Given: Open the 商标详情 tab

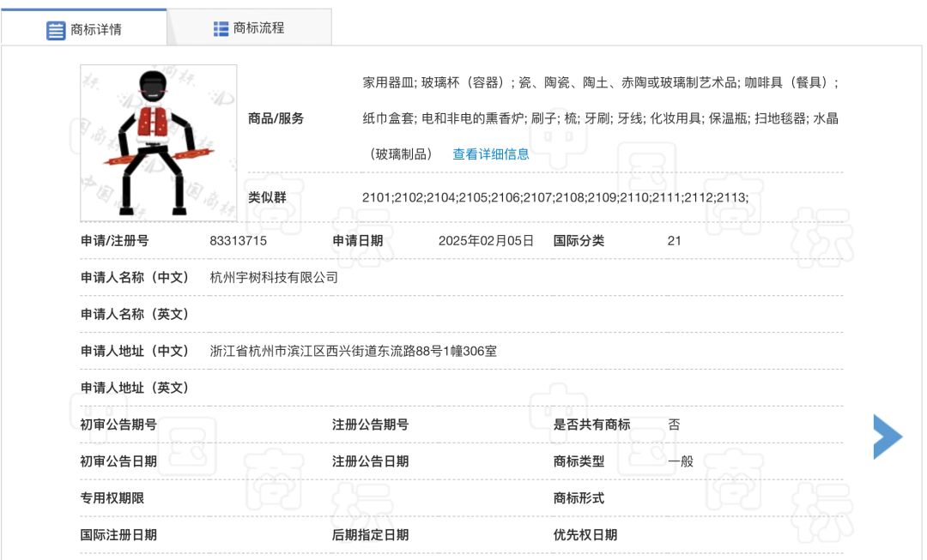Looking at the screenshot, I should click(x=84, y=28).
